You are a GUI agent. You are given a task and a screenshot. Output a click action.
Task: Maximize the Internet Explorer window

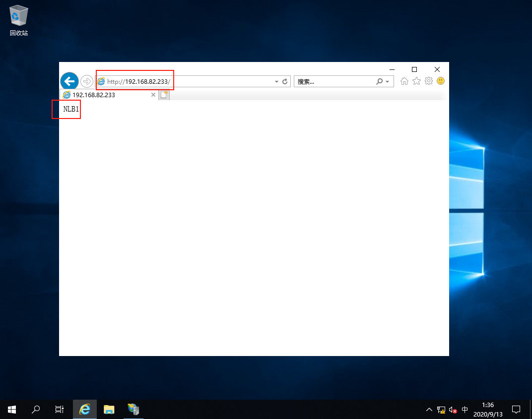click(x=414, y=69)
